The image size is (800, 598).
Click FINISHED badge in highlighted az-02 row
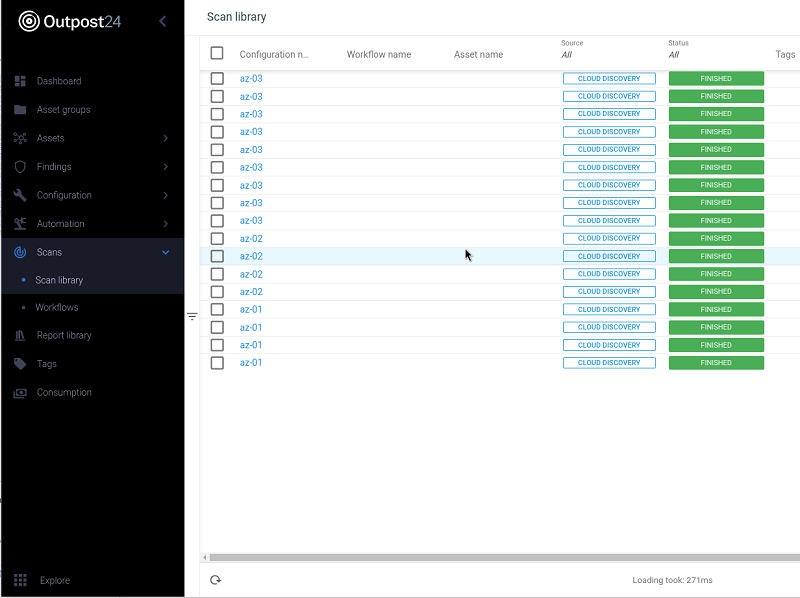click(x=716, y=256)
